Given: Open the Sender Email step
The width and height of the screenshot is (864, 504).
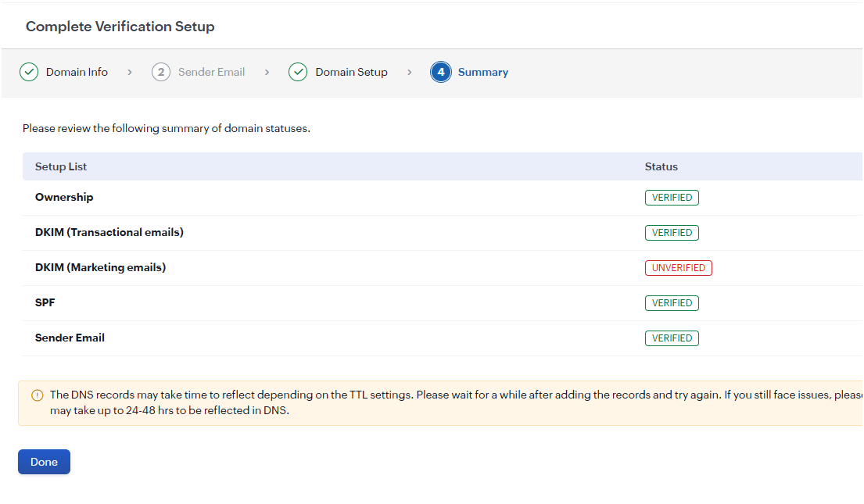Looking at the screenshot, I should pyautogui.click(x=211, y=72).
